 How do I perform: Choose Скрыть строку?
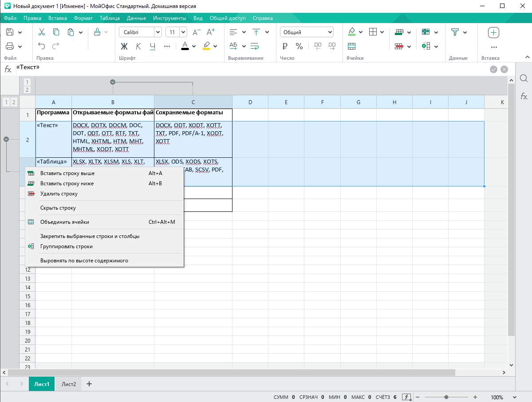pyautogui.click(x=105, y=208)
